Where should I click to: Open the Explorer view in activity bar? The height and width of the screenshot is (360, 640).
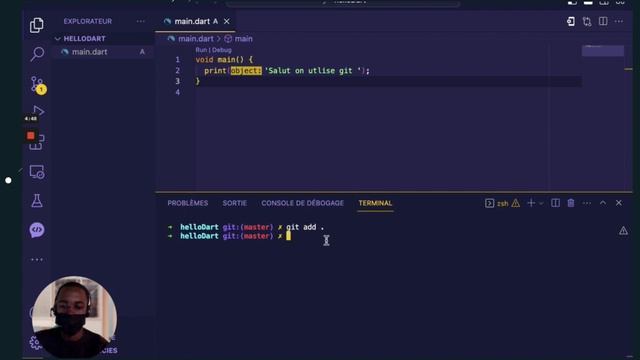click(37, 25)
